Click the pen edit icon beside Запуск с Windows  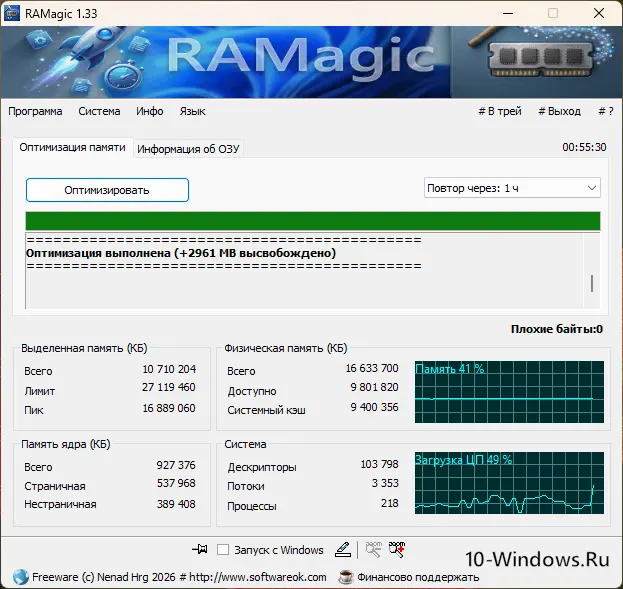click(342, 550)
